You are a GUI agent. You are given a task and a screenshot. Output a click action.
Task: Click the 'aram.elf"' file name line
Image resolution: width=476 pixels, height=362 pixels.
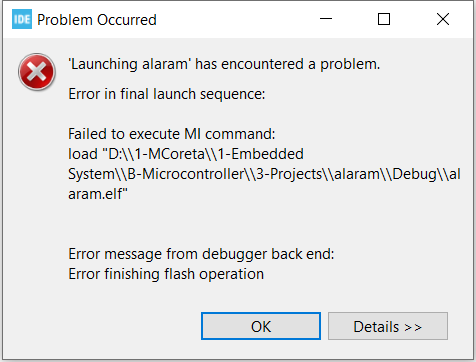point(98,194)
